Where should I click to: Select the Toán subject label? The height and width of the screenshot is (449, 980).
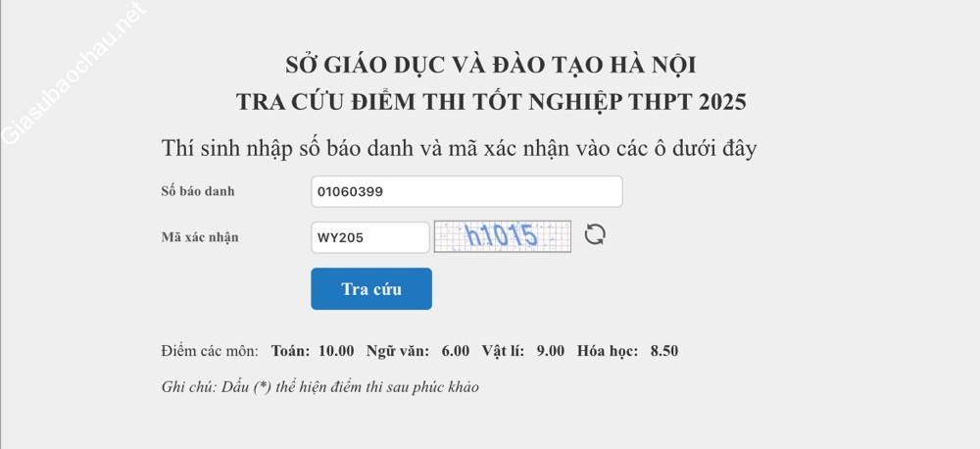(x=290, y=351)
